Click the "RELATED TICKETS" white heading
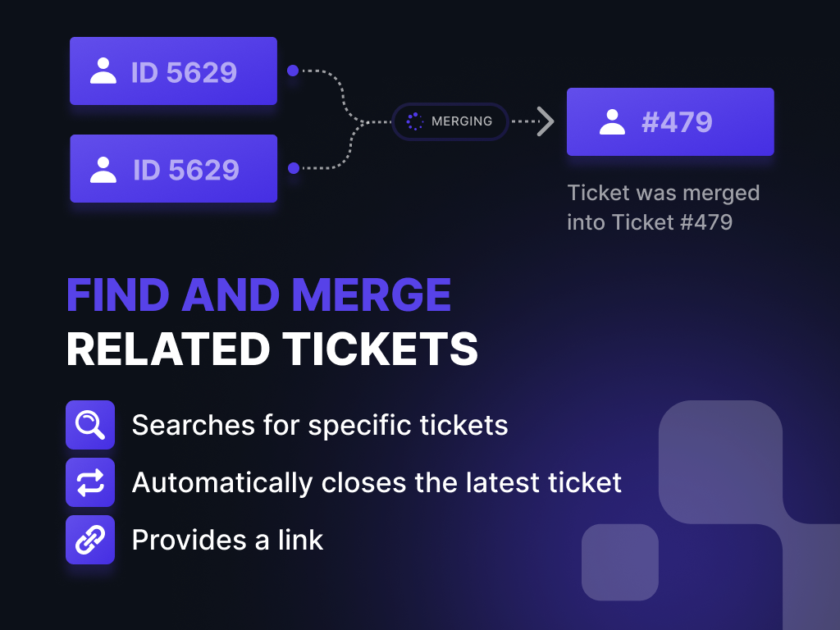The width and height of the screenshot is (840, 630). point(272,349)
